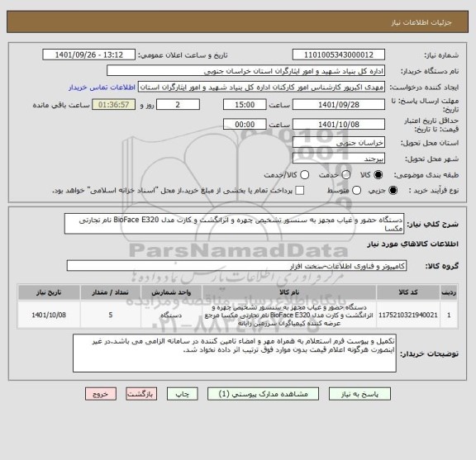Click the countdown timer 01:36:57
476x460 pixels.
114,105
